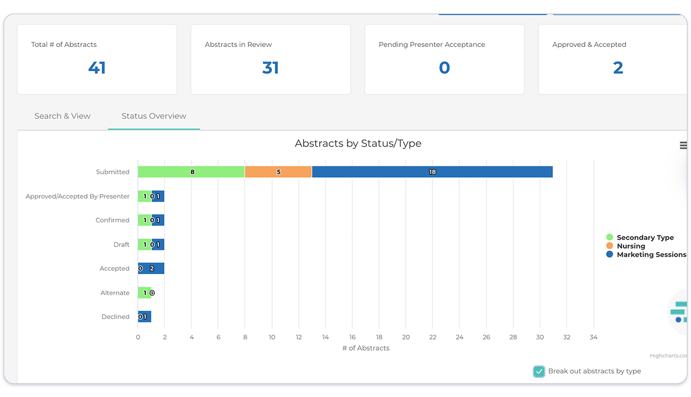
Task: Click the blue Declined bar
Action: (145, 316)
